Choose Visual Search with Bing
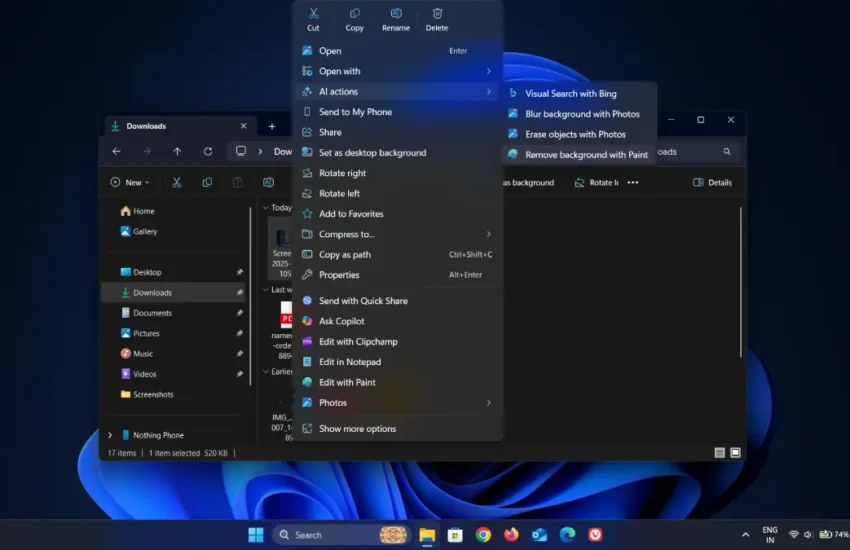This screenshot has width=850, height=550. (579, 93)
